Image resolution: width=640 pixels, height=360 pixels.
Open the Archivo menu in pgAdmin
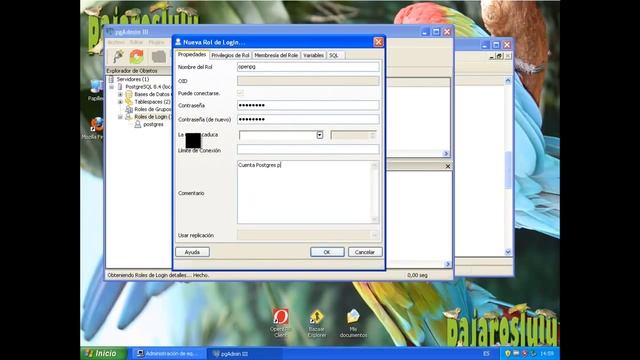[x=116, y=42]
